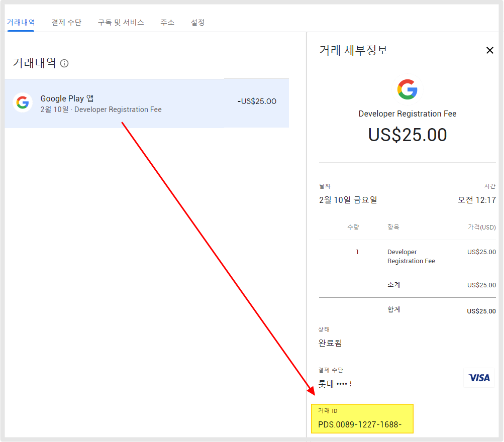This screenshot has height=442, width=504.
Task: Click the 합계 amount US$25.00
Action: tap(481, 311)
